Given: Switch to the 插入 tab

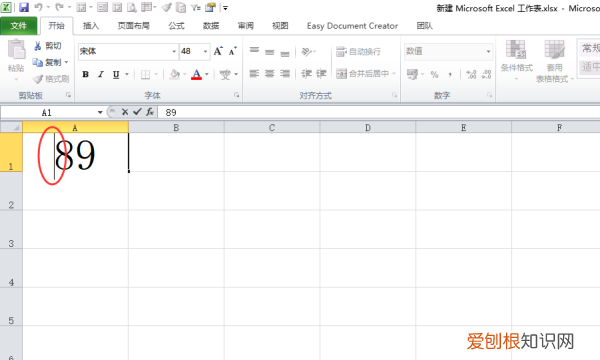Looking at the screenshot, I should click(x=91, y=26).
